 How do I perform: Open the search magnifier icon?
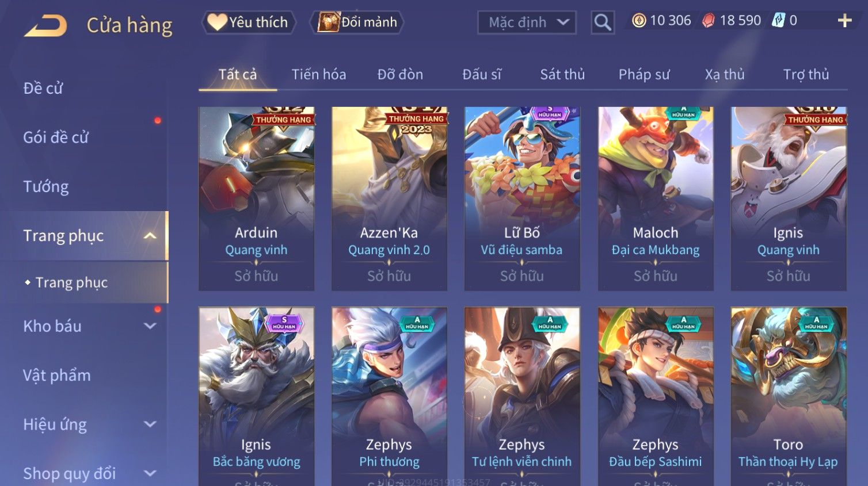click(x=603, y=22)
